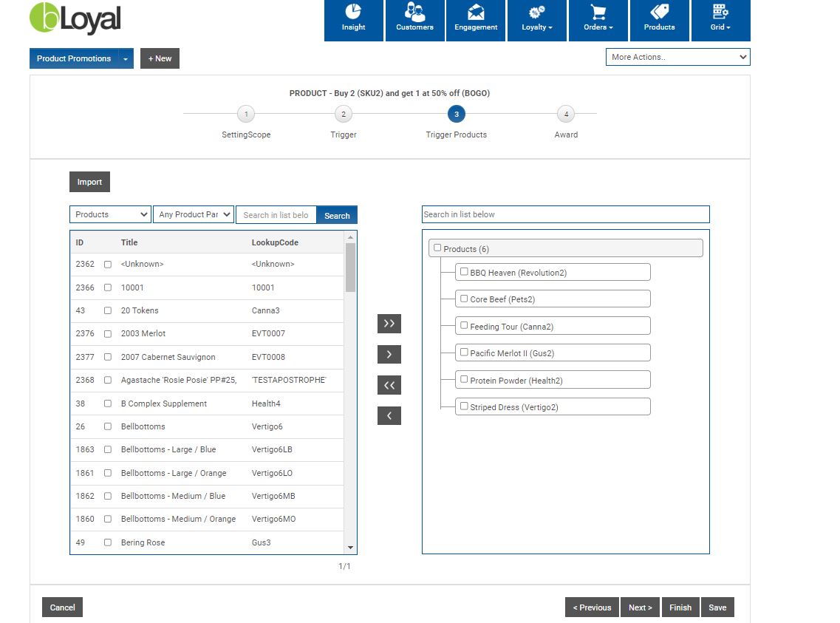Tick the Core Beef (Pets2) checkbox

tap(464, 299)
